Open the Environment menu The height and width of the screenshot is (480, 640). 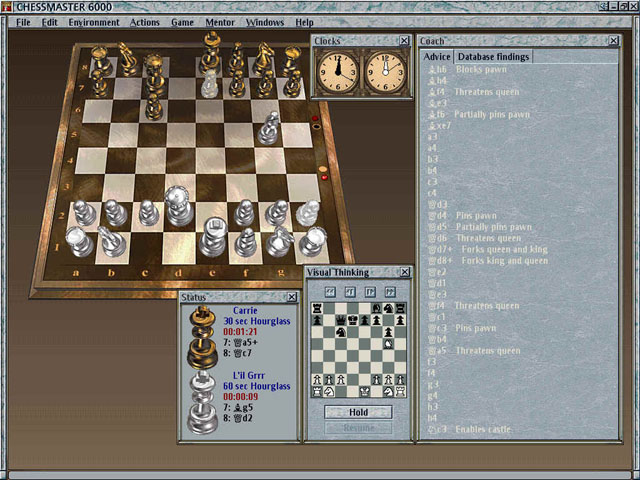coord(94,22)
